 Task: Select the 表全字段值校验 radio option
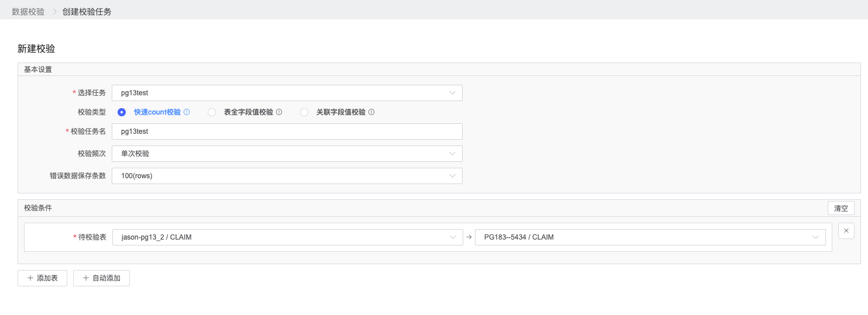[212, 112]
